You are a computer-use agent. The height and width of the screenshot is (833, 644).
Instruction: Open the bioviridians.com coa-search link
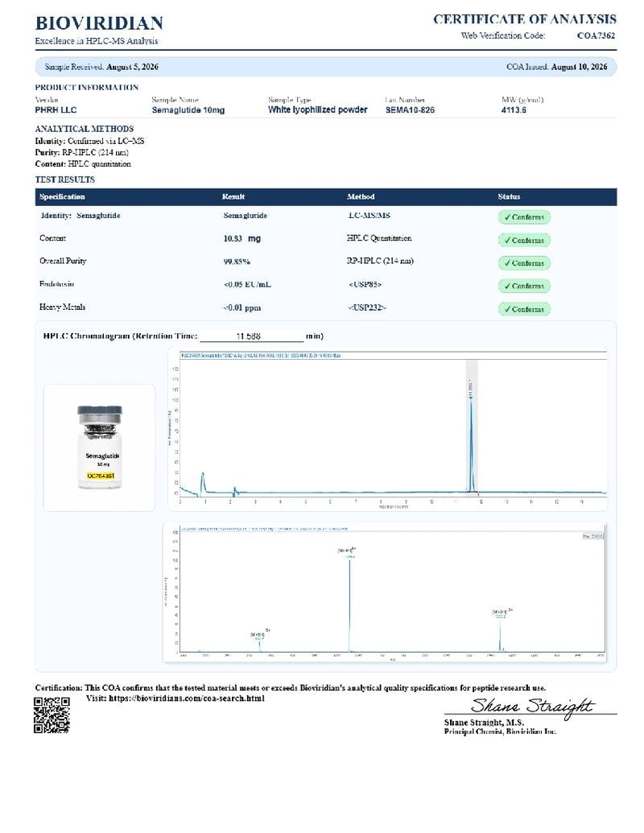tap(186, 698)
